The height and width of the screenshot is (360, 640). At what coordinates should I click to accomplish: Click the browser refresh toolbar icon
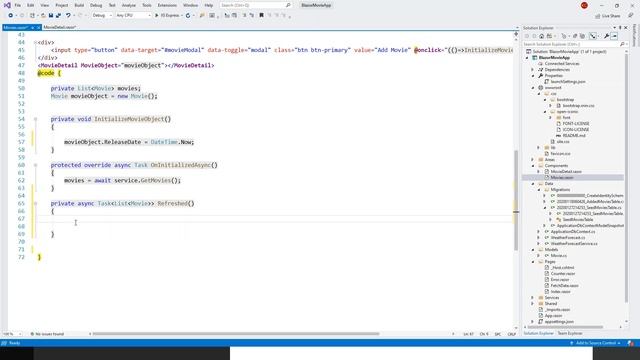click(x=188, y=16)
